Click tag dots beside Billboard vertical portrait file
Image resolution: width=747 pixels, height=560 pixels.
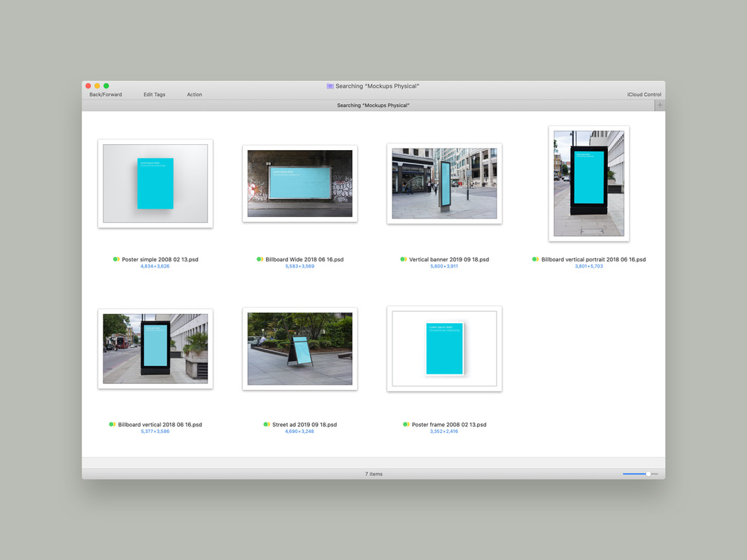coord(535,259)
